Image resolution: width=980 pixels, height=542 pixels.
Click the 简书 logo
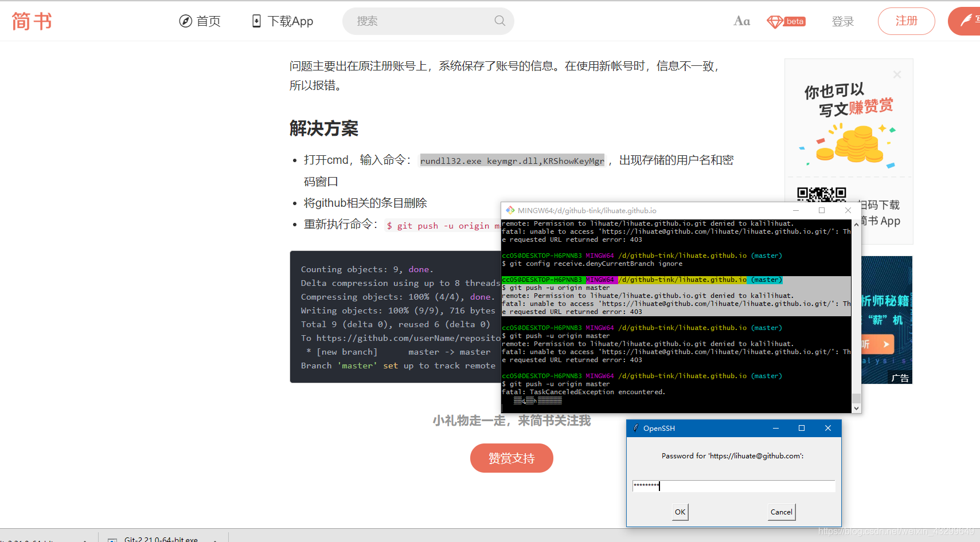[x=32, y=21]
